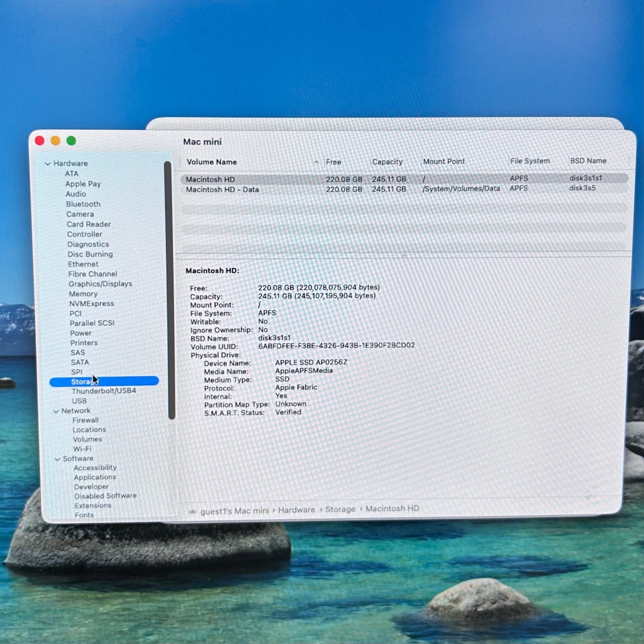The width and height of the screenshot is (644, 644).
Task: Select Locations under Network
Action: pos(89,429)
